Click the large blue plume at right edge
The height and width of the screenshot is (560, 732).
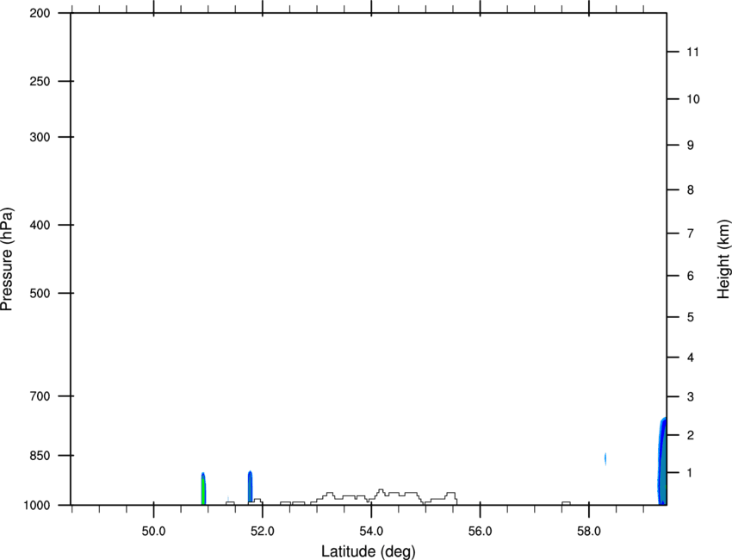point(662,461)
